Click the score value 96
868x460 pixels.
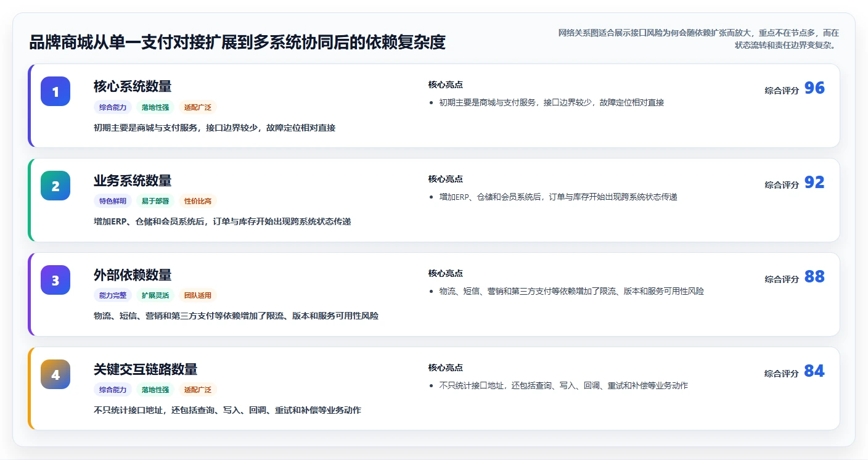(814, 88)
